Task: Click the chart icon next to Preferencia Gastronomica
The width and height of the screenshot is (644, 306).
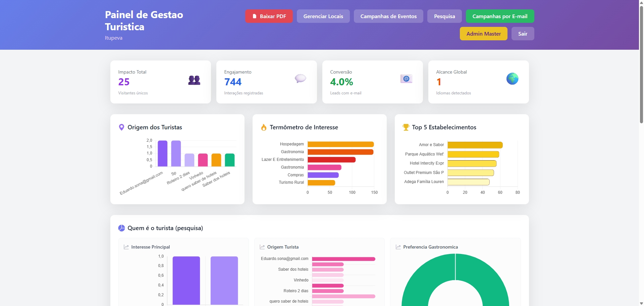Action: (x=398, y=247)
